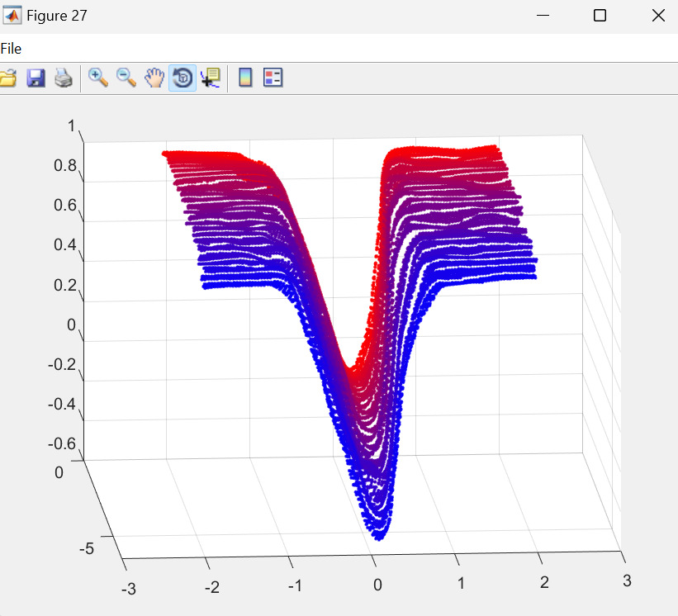Select the Zoom Out magnifier tool
678x616 pixels.
point(126,78)
